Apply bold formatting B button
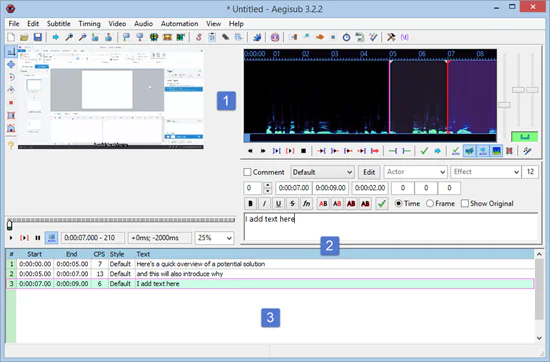Viewport: 550px width, 362px height. [x=250, y=204]
